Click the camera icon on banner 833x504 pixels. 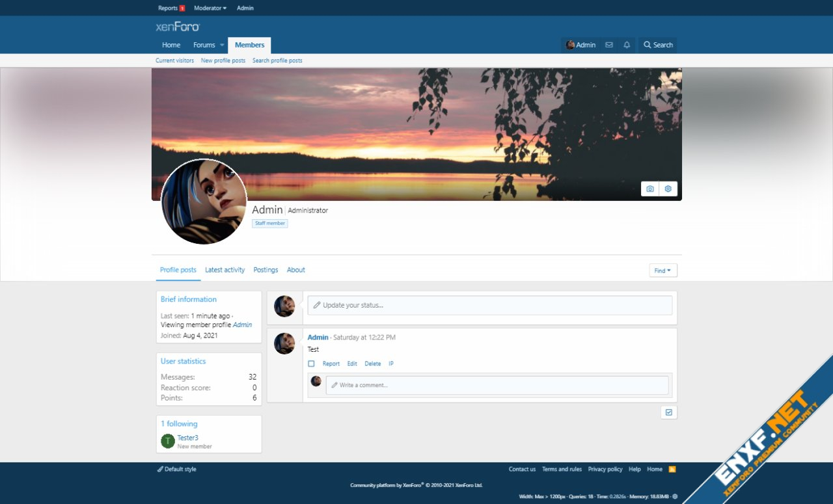coord(649,189)
